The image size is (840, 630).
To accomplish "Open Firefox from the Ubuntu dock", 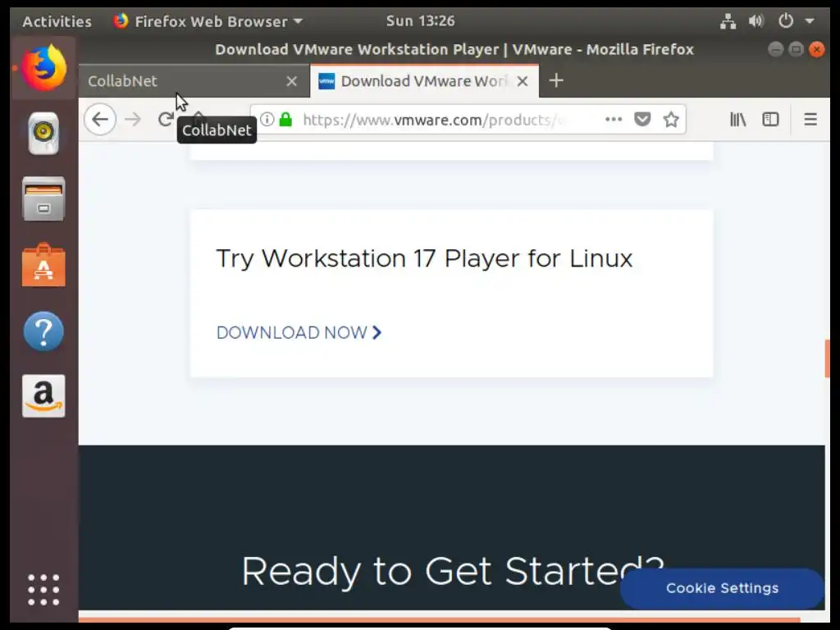I will (44, 68).
